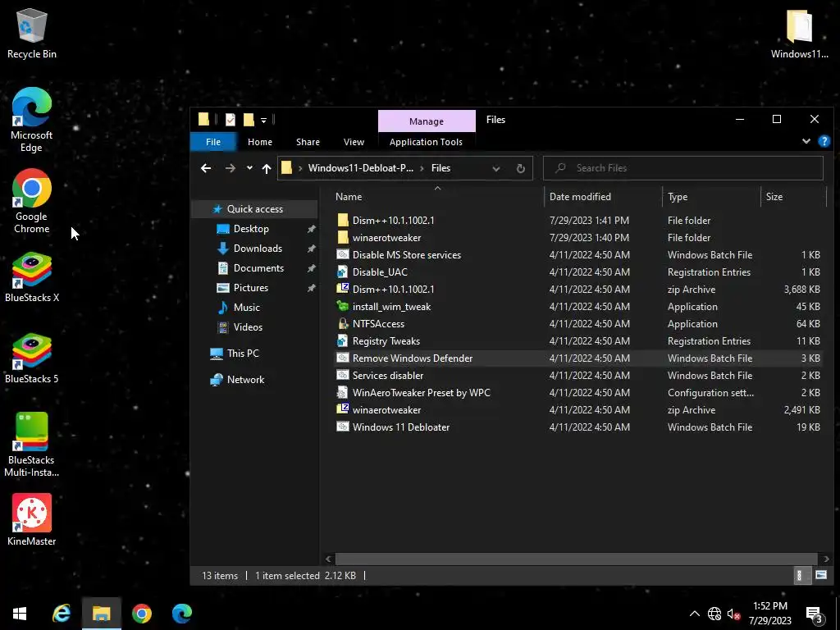Image resolution: width=840 pixels, height=630 pixels.
Task: Click the Files breadcrumb segment
Action: click(x=441, y=168)
